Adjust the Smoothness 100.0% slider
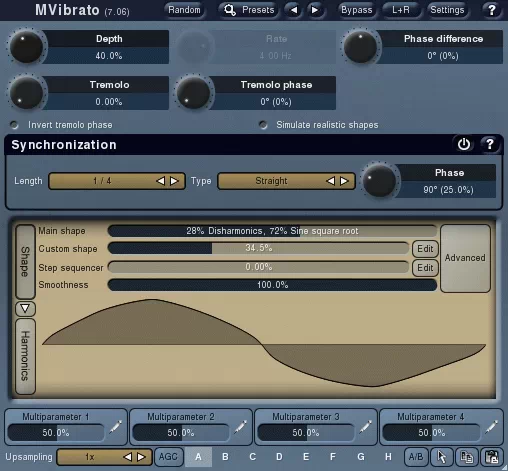 [272, 285]
